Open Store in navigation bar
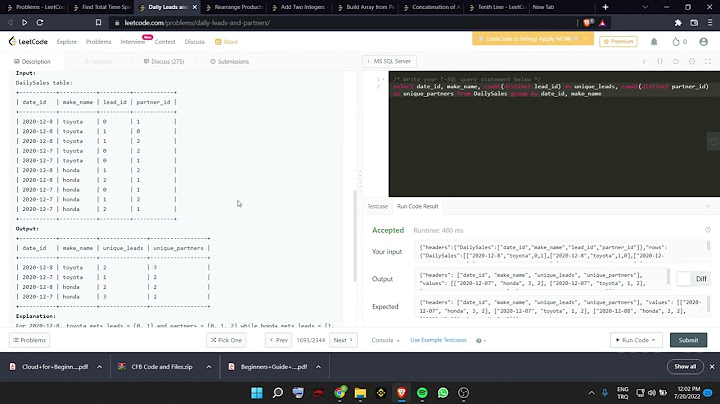This screenshot has height=404, width=720. click(x=226, y=42)
